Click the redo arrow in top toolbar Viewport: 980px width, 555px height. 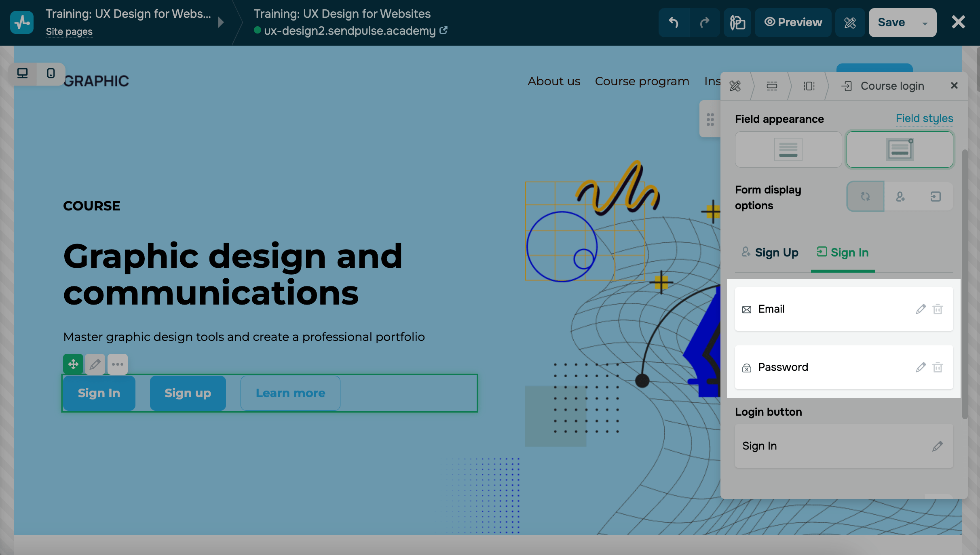pos(704,23)
